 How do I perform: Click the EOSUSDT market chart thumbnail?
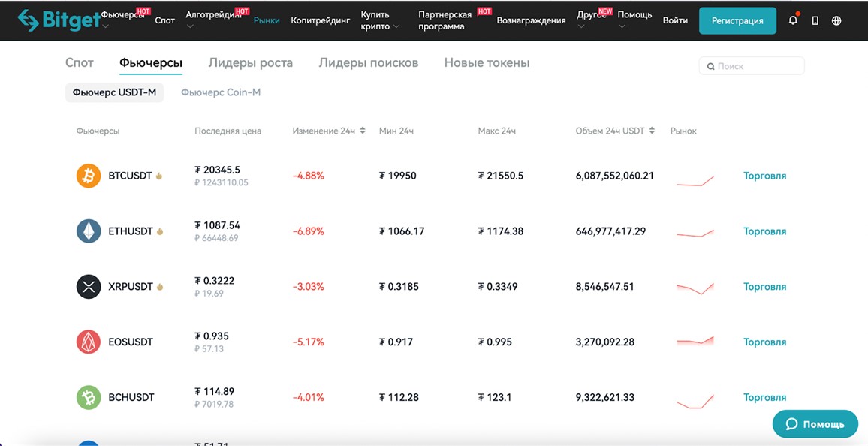(x=695, y=340)
